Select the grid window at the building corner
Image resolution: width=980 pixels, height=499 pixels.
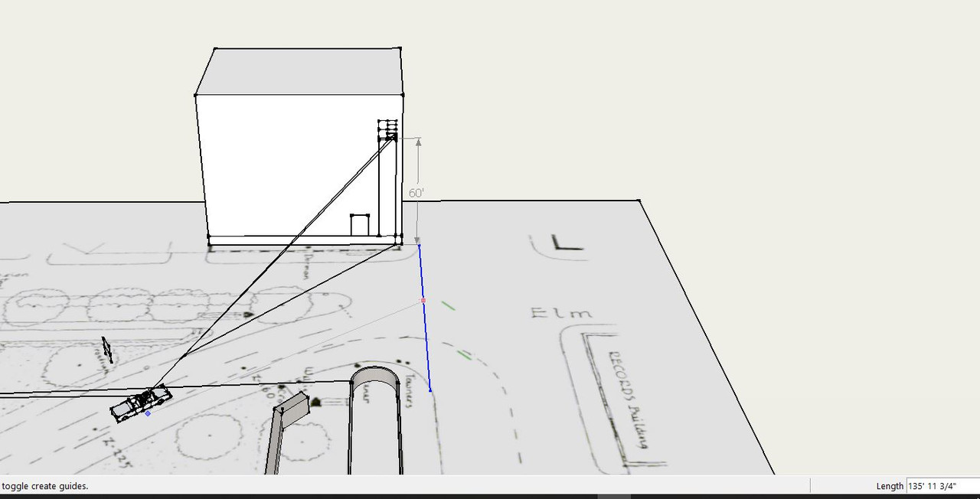[x=388, y=130]
